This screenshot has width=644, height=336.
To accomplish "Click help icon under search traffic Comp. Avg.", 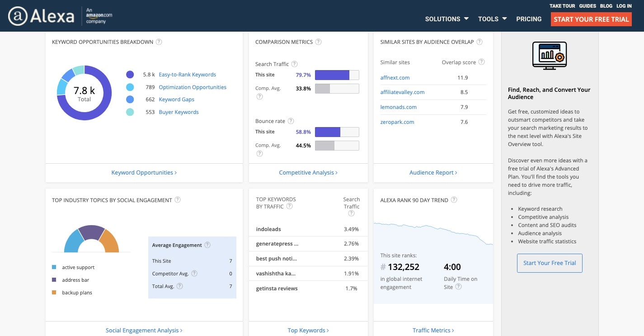I will 259,97.
